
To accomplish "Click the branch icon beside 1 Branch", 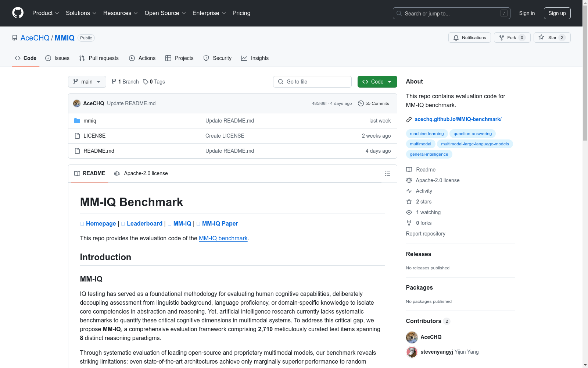I will (x=114, y=82).
